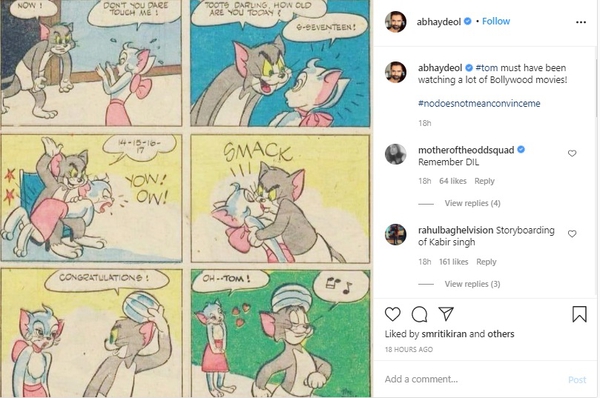Follow abhaydeol
The height and width of the screenshot is (398, 600).
pos(496,21)
